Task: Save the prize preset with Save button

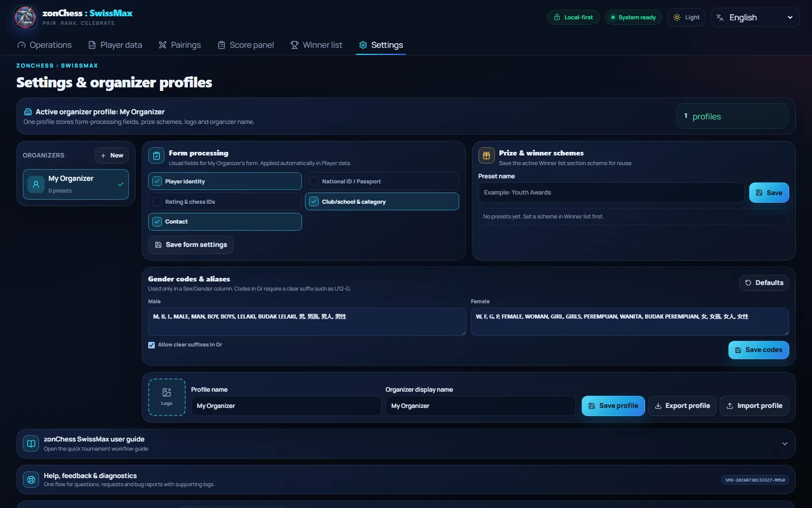Action: (769, 193)
